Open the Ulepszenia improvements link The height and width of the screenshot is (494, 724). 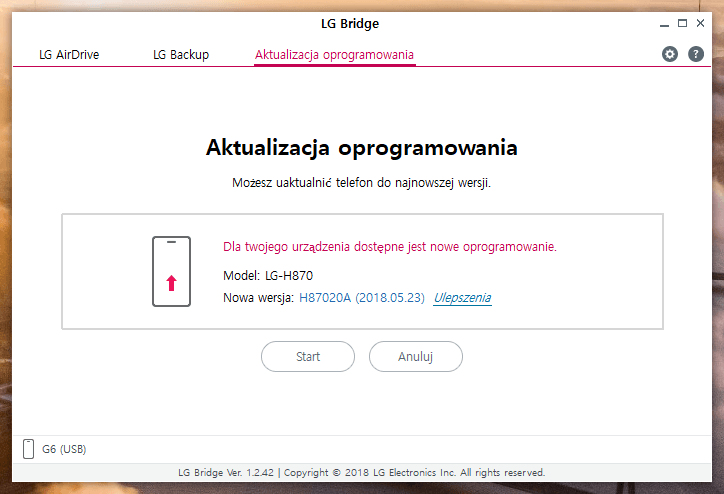(x=462, y=298)
